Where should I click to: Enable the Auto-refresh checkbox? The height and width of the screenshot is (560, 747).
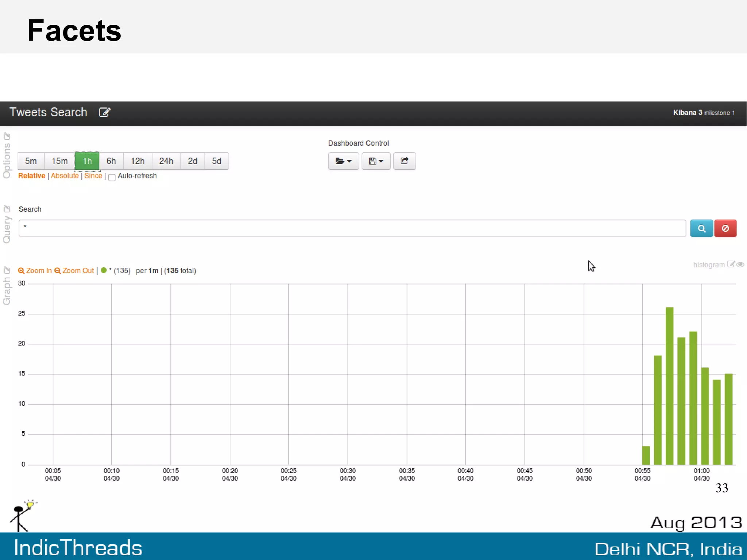(112, 177)
